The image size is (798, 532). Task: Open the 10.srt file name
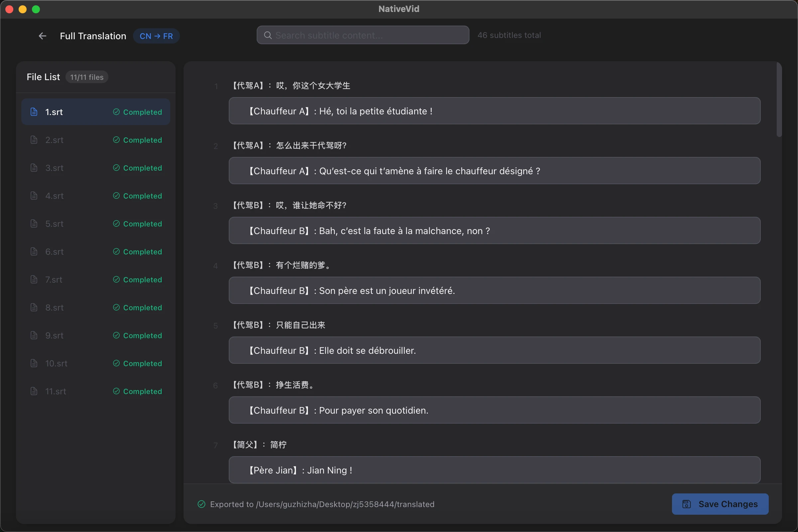(56, 363)
